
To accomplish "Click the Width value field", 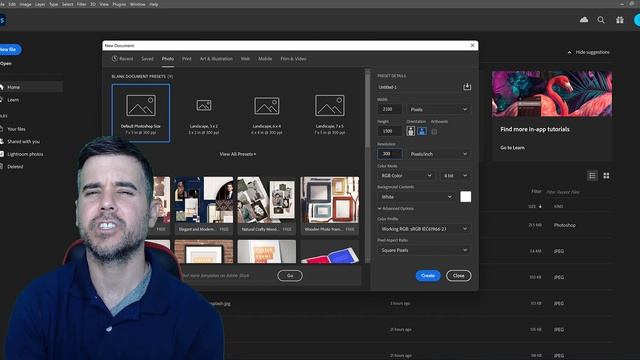I will [390, 109].
